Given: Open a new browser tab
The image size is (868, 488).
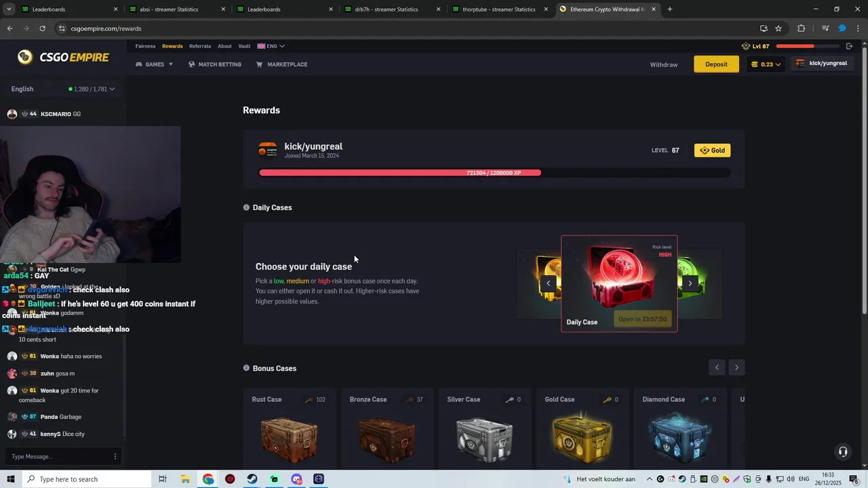Looking at the screenshot, I should click(x=669, y=9).
